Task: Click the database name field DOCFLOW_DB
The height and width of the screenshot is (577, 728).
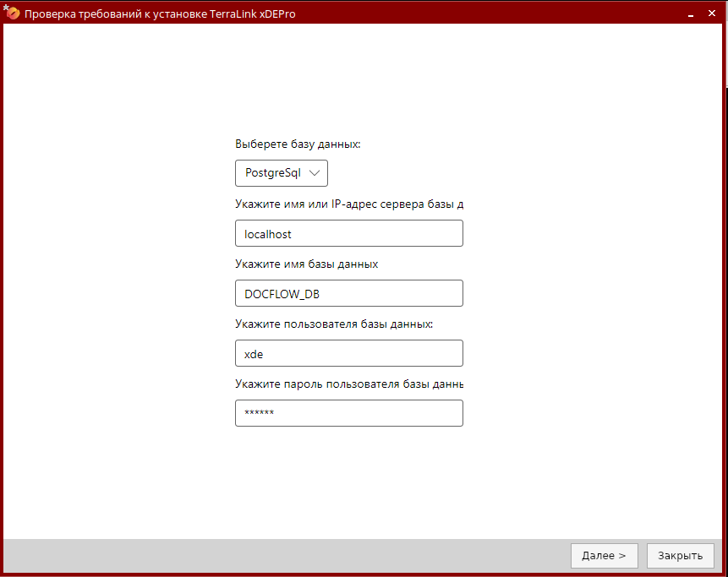Action: [x=349, y=293]
